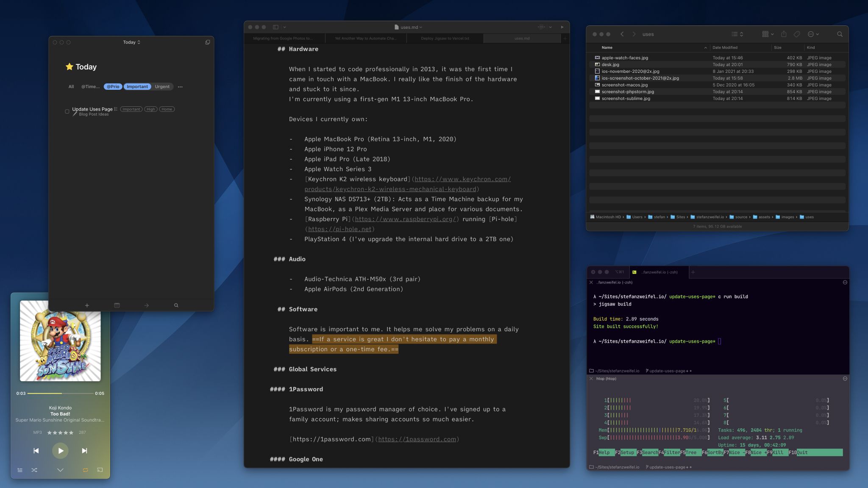Viewport: 868px width, 488px height.
Task: Select the .fanzweifel.io (-zsh) terminal tab
Action: point(659,272)
